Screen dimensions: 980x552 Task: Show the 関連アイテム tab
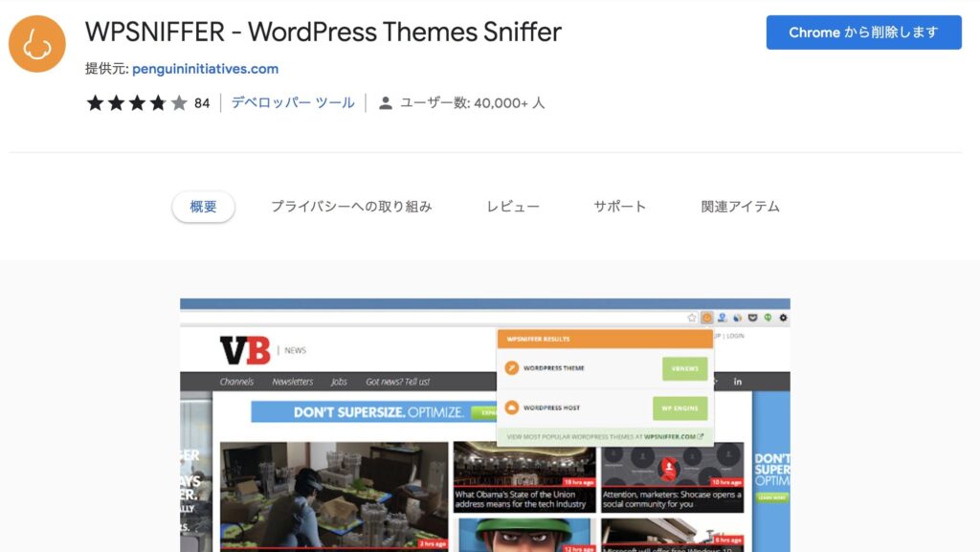point(740,207)
